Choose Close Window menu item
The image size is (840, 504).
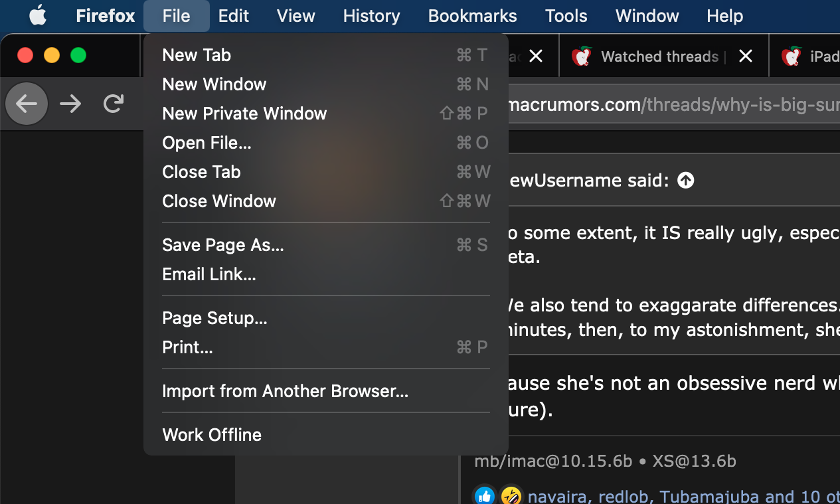coord(326,201)
